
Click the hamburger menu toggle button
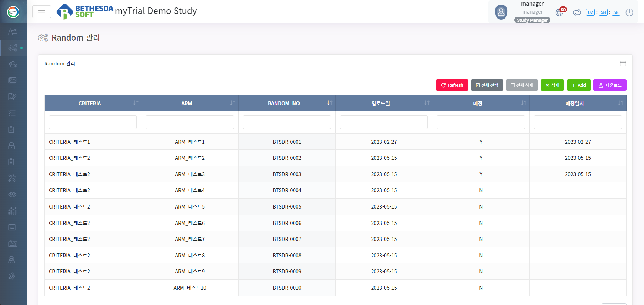tap(42, 12)
